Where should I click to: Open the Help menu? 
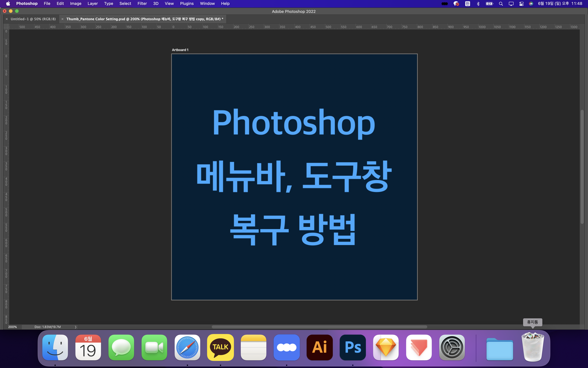coord(225,3)
